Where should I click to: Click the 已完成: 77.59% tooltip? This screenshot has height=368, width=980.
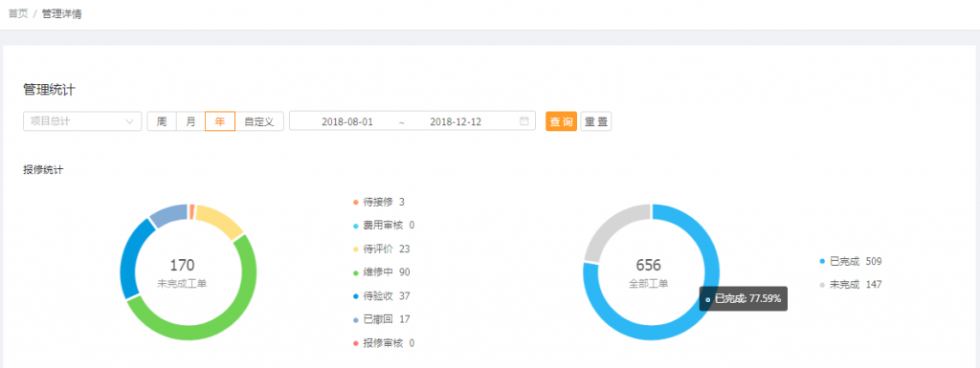pyautogui.click(x=744, y=299)
